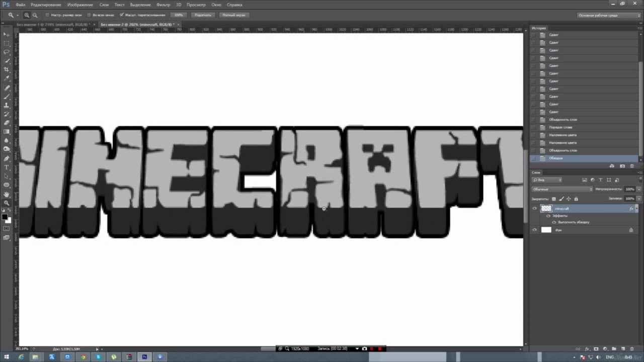Viewport: 644px width, 362px height.
Task: Select the Hand tool
Action: pyautogui.click(x=7, y=195)
